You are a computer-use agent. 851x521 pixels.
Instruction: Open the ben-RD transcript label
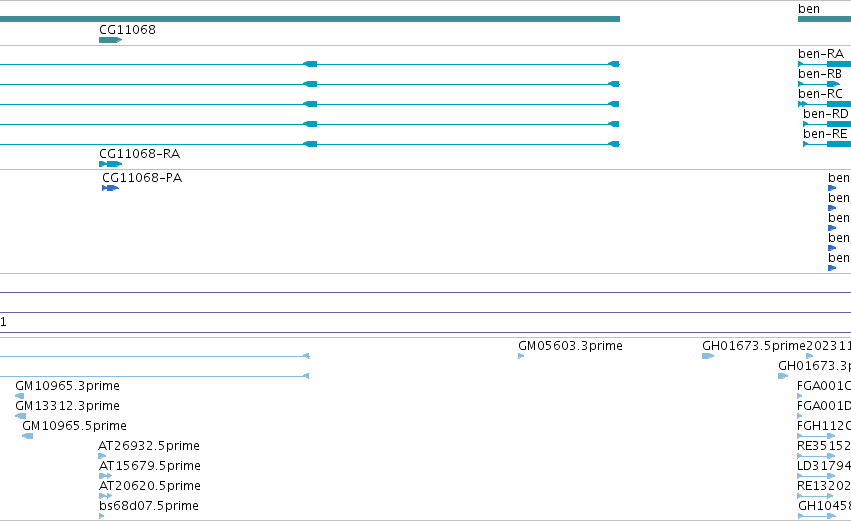pyautogui.click(x=825, y=114)
